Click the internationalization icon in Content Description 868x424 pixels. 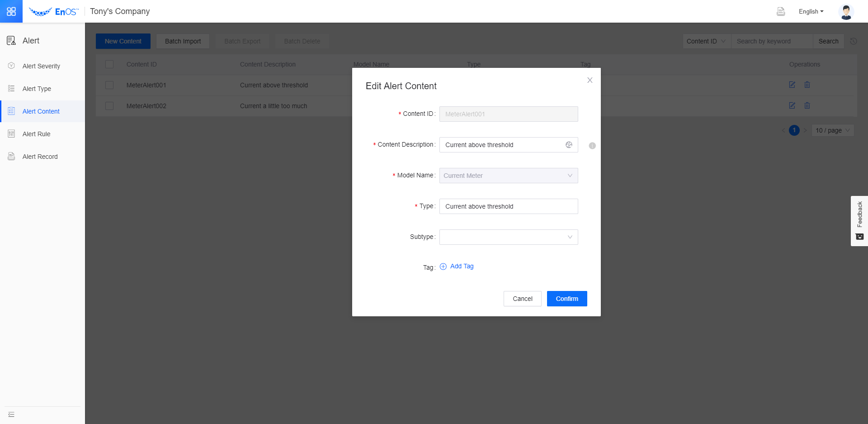pos(569,145)
